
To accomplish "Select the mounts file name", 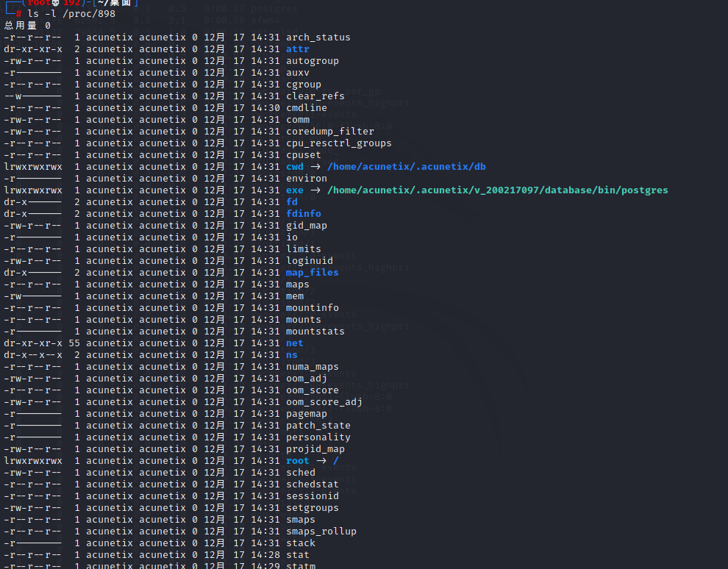I will pos(303,319).
